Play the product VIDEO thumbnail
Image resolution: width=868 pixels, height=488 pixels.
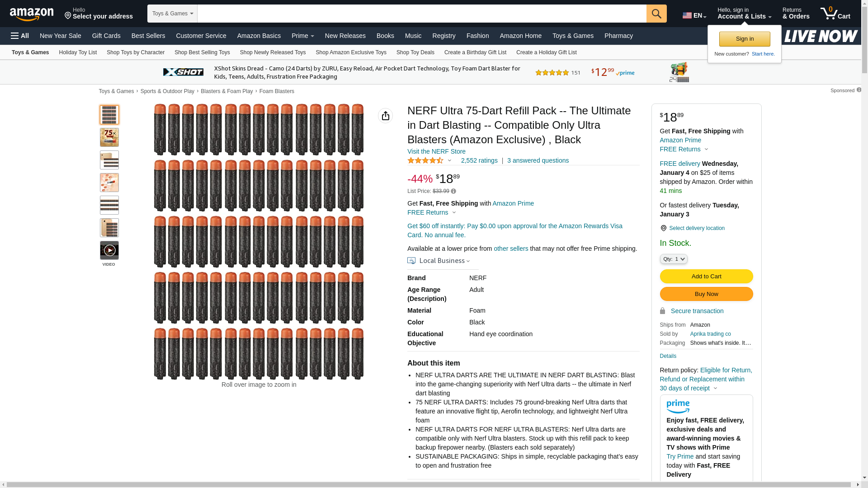(109, 250)
